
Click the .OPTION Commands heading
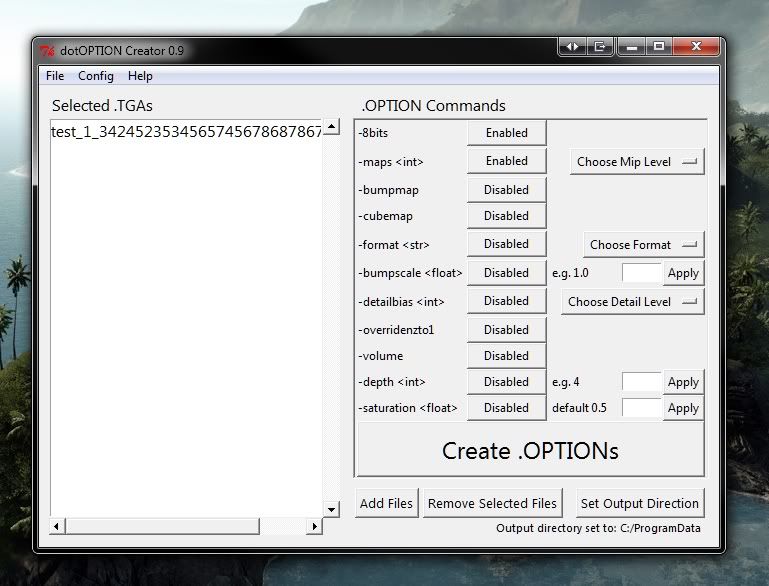tap(433, 105)
